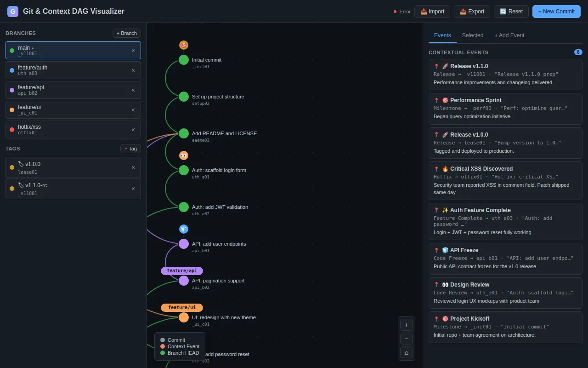588x368 pixels.
Task: Click the app logo G icon
Action: pyautogui.click(x=13, y=11)
